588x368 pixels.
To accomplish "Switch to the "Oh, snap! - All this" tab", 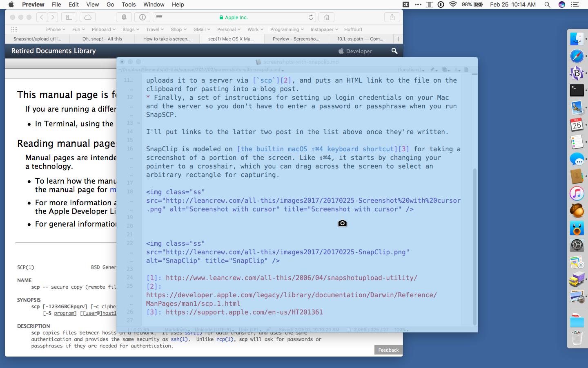I will [x=102, y=39].
